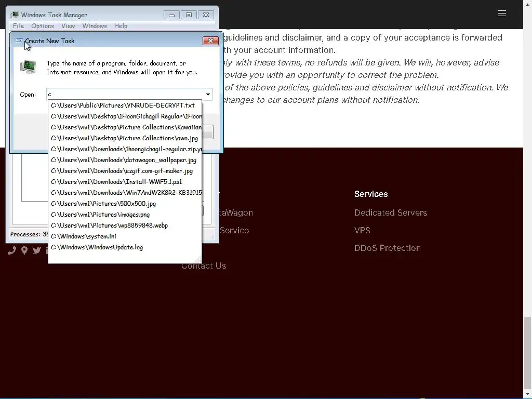Close the Windows Task Manager window

tap(206, 15)
